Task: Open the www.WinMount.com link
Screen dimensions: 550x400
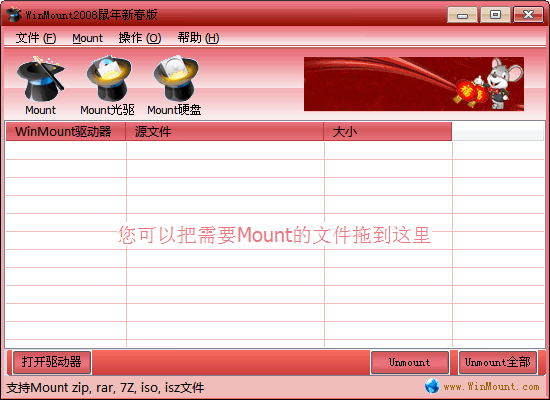Action: pyautogui.click(x=491, y=387)
